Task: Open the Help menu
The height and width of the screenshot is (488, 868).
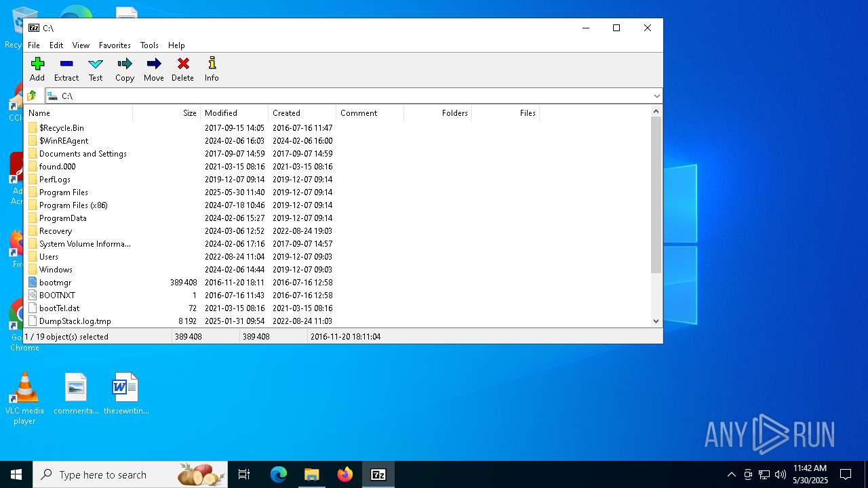Action: (176, 45)
